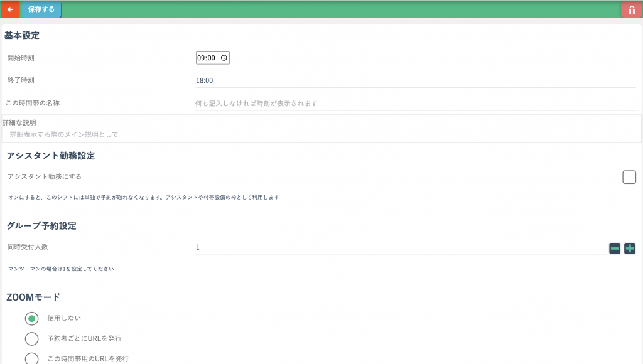
Task: Focus the この時間帯の名称 text field
Action: 414,103
